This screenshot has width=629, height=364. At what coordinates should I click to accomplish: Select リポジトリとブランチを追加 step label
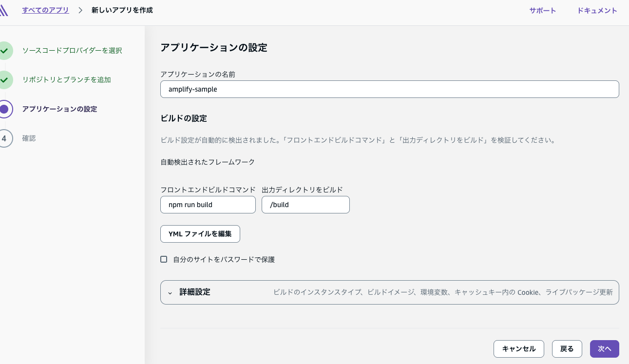[67, 80]
